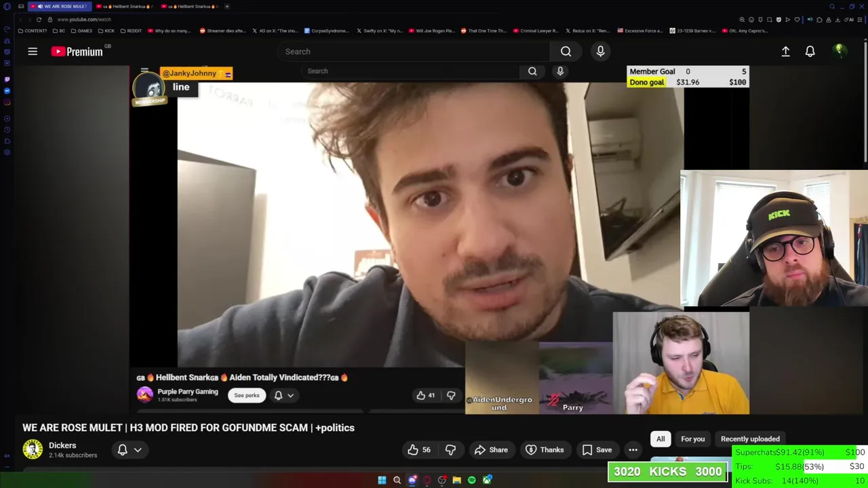Click the site info lock icon
The width and height of the screenshot is (868, 488).
pyautogui.click(x=50, y=20)
